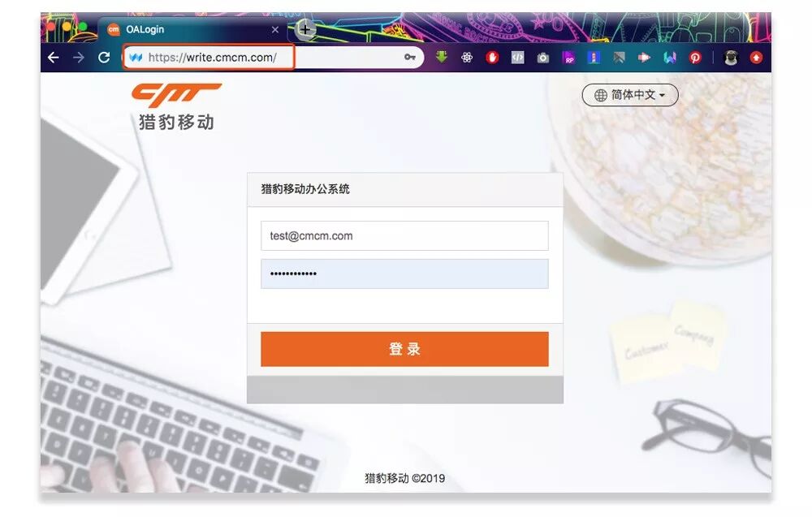Screen dimensions: 812x517
Task: Open the pug profile avatar
Action: pos(731,58)
